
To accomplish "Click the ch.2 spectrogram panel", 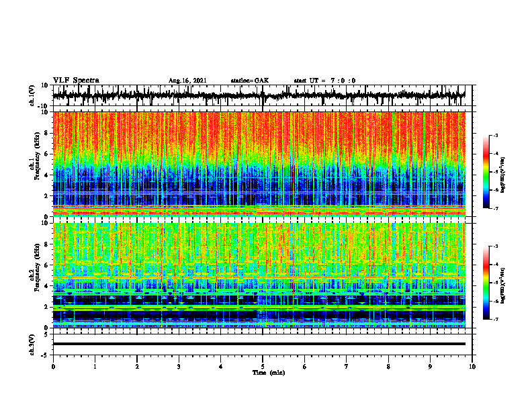I will click(x=259, y=275).
